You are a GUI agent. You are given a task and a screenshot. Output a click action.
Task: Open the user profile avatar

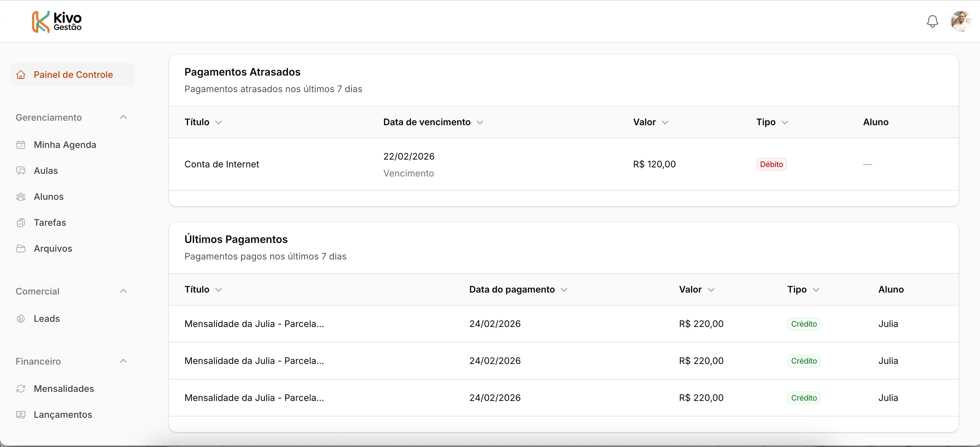click(x=961, y=21)
